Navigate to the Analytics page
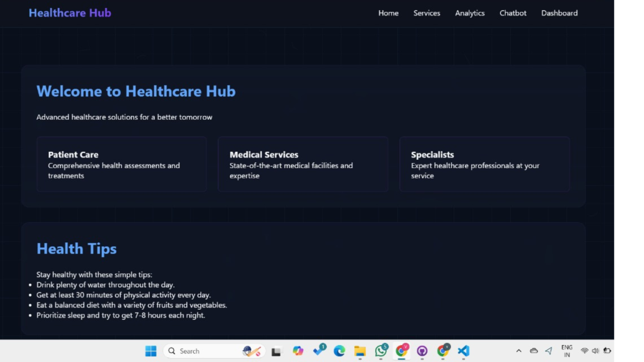 [469, 13]
